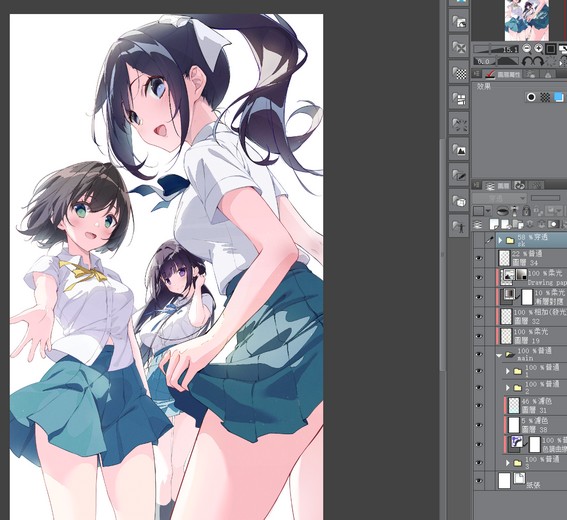Open the Layer panel menu icon
The height and width of the screenshot is (520, 567).
pos(477,185)
